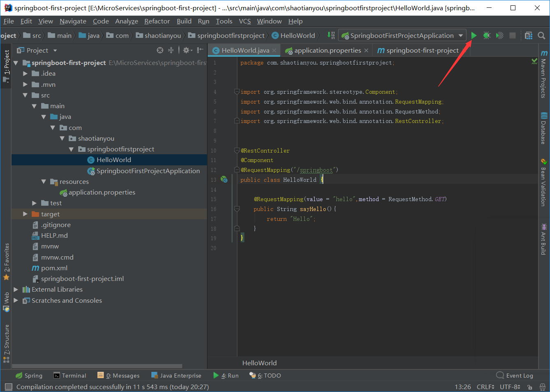Open the Refactor menu

[x=157, y=21]
